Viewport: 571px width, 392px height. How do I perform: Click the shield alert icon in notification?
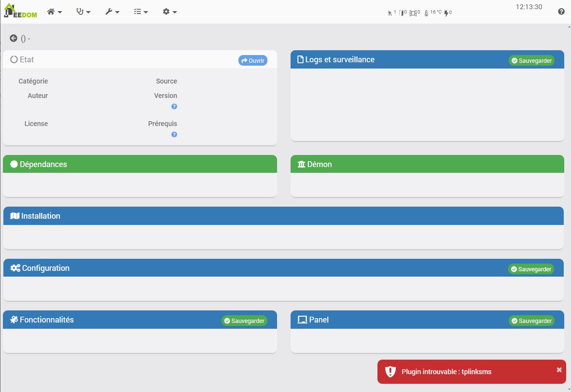(x=390, y=372)
